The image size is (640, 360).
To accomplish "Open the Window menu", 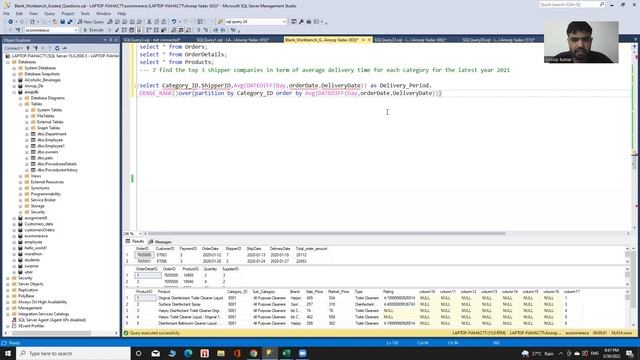I will [x=104, y=13].
